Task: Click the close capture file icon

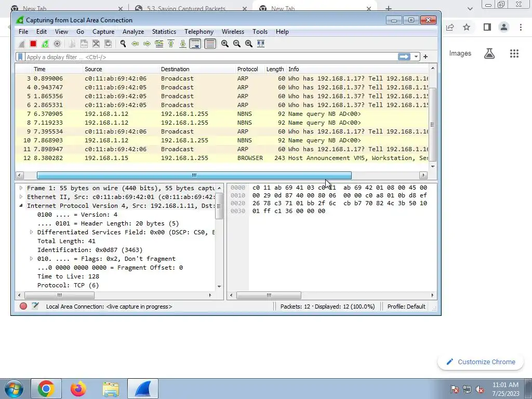Action: click(x=96, y=44)
